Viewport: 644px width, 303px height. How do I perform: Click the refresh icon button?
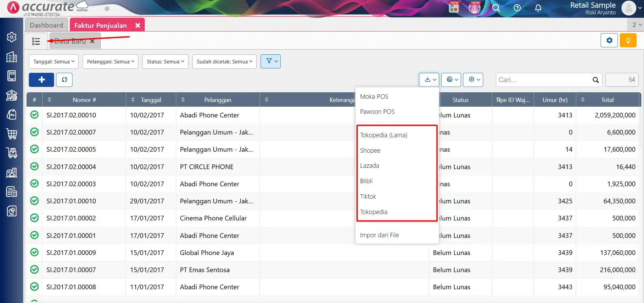(64, 80)
